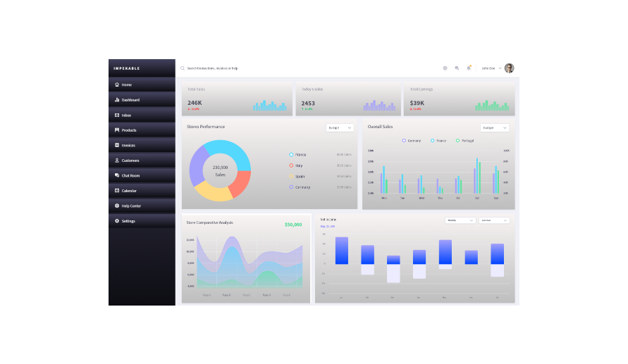Expand the Monthly dropdown in Net Income
The image size is (628, 364).
(x=460, y=220)
